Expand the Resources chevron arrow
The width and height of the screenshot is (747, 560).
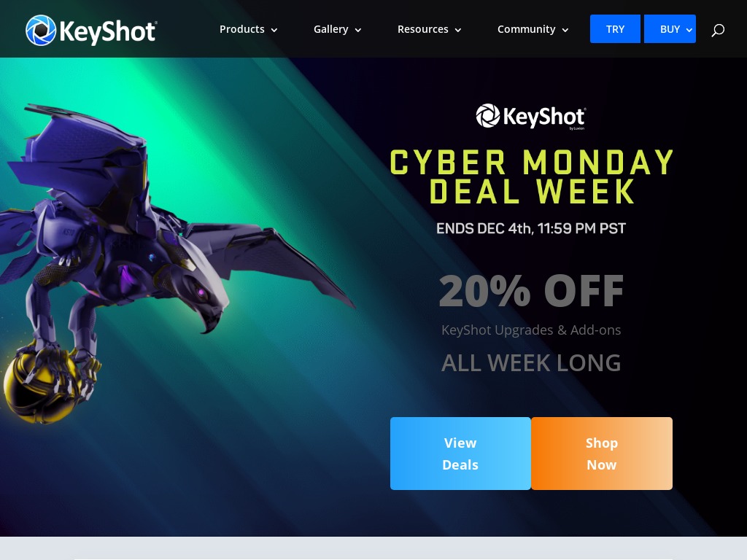coord(458,30)
